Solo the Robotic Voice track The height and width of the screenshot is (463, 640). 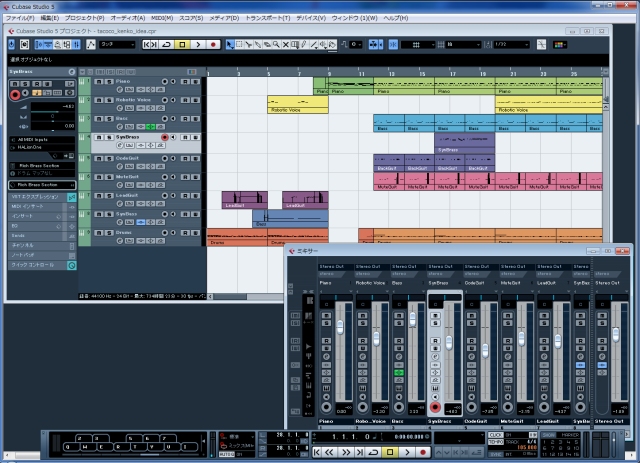click(x=109, y=100)
